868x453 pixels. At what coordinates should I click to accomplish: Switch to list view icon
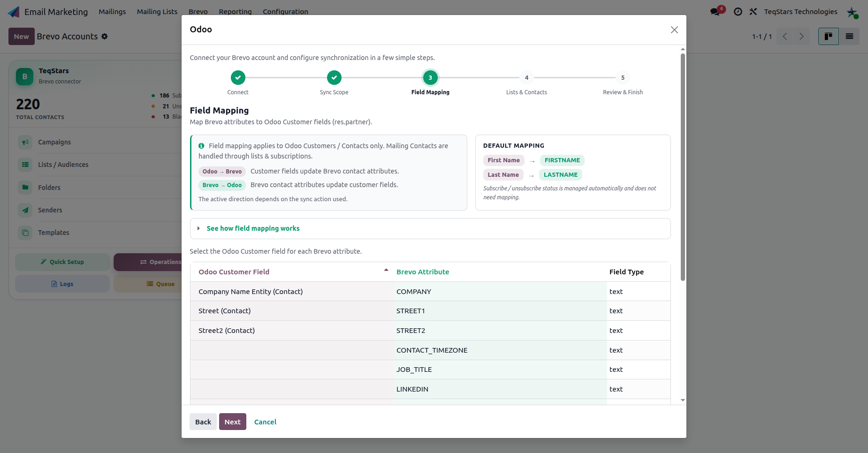(849, 36)
